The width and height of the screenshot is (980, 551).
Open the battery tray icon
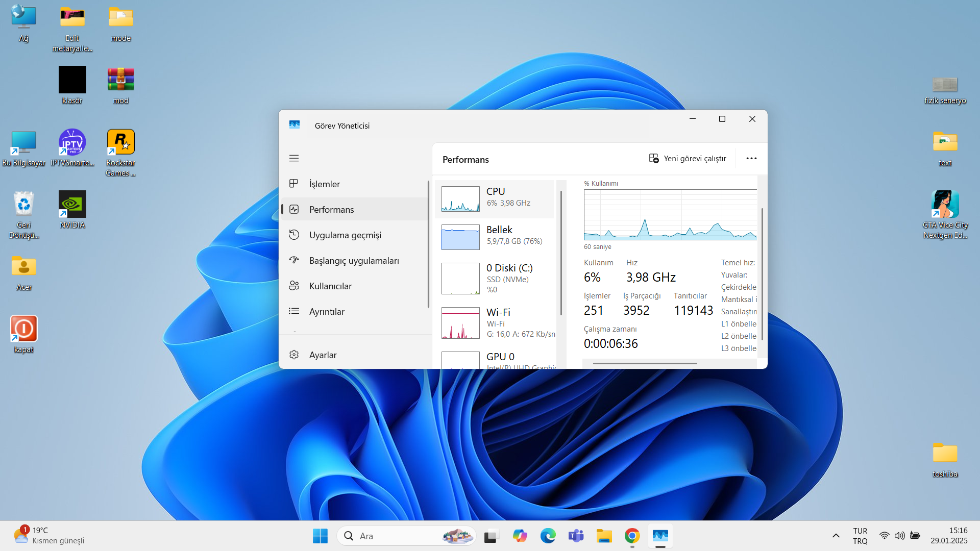tap(915, 536)
